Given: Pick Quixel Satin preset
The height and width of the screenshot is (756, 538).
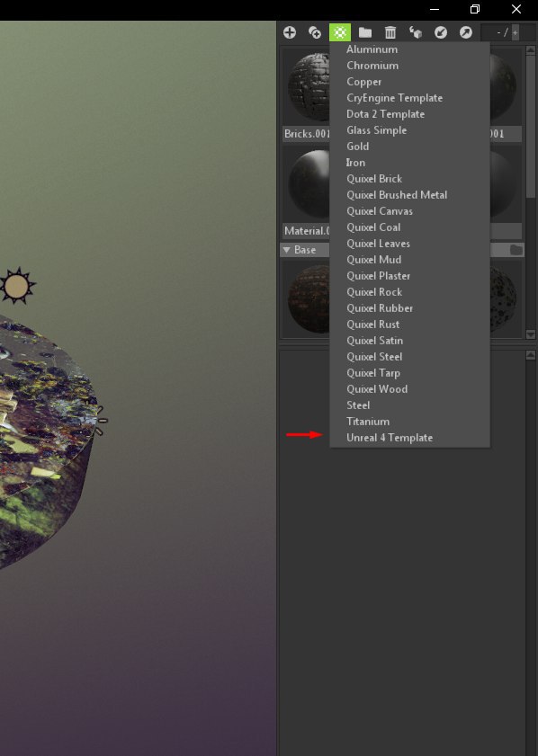Looking at the screenshot, I should coord(374,341).
